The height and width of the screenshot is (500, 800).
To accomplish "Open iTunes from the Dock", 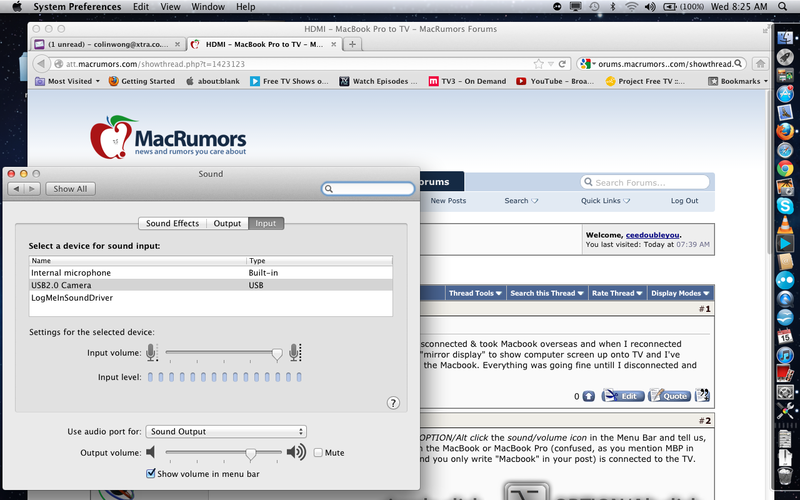I will [x=785, y=355].
